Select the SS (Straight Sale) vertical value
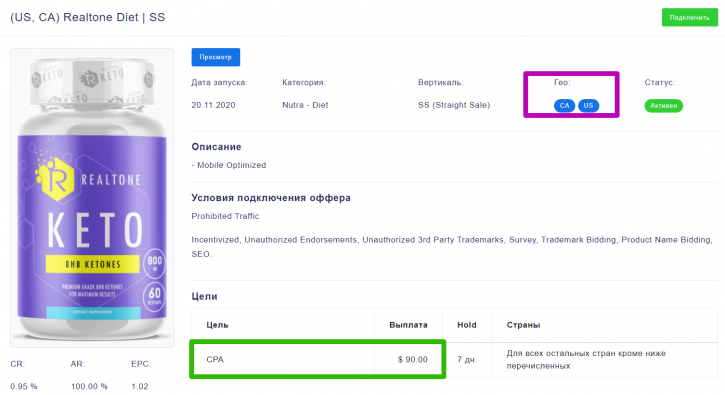725x395 pixels. coord(454,105)
